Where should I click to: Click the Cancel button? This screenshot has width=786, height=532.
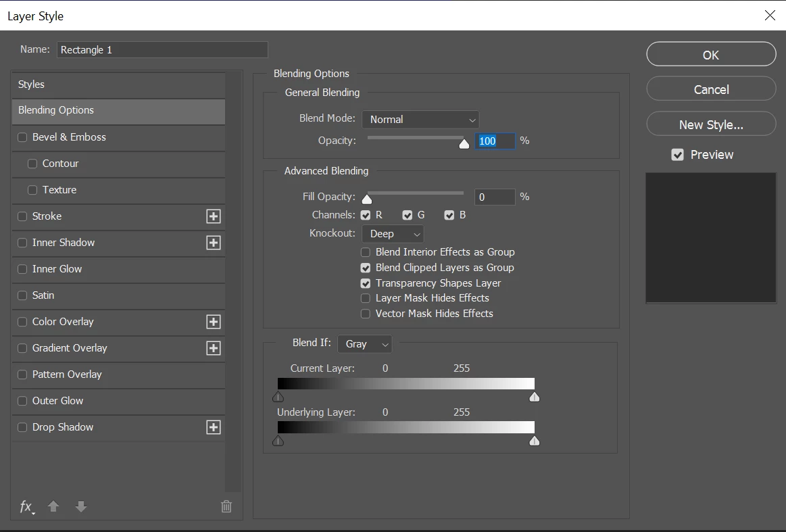point(711,89)
